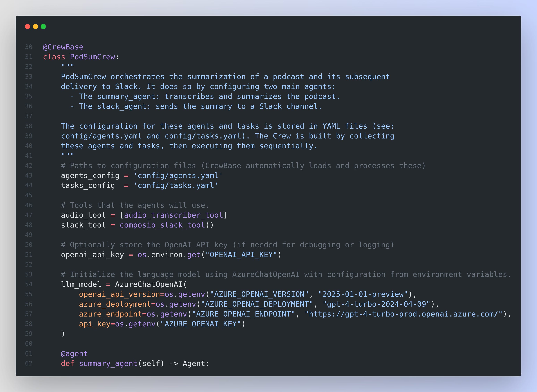
Task: Click audio_transcriber_tool identifier
Action: point(174,215)
